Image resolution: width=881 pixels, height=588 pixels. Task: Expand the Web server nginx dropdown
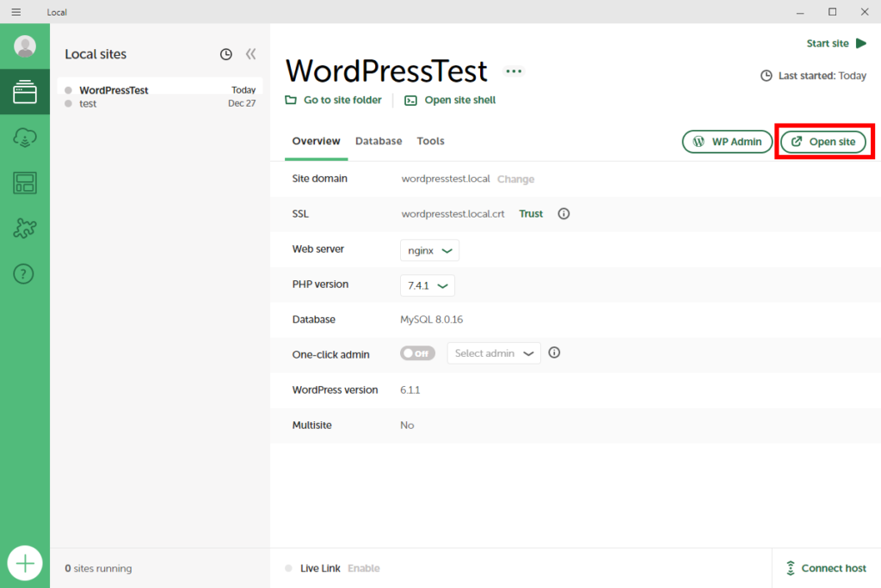tap(429, 250)
